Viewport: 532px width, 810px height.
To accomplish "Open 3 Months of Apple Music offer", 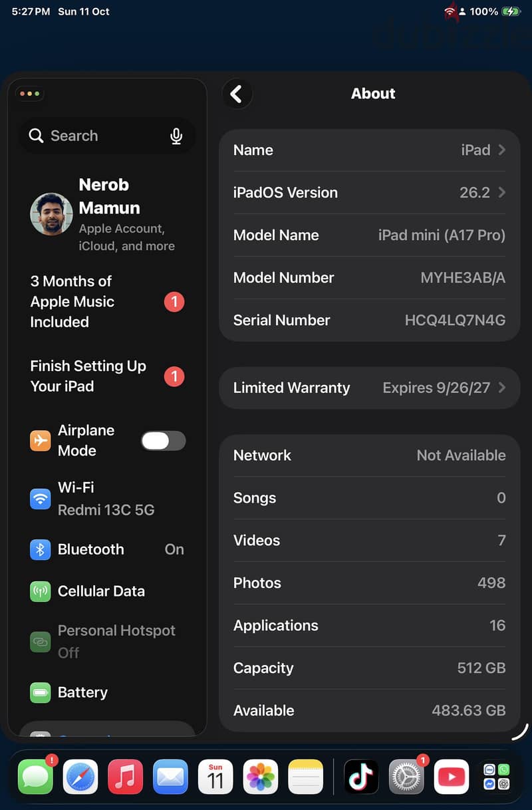I will [107, 301].
